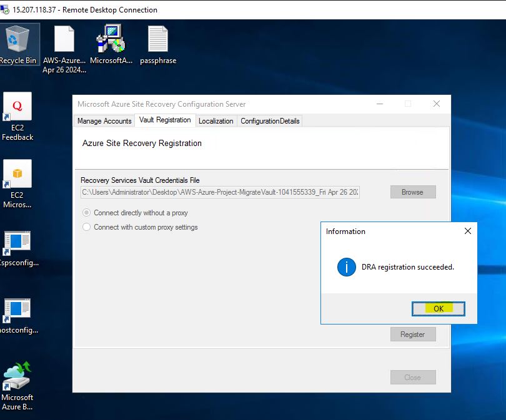Open the EC2 Microsoft shortcut icon
This screenshot has height=420, width=506.
pos(17,175)
